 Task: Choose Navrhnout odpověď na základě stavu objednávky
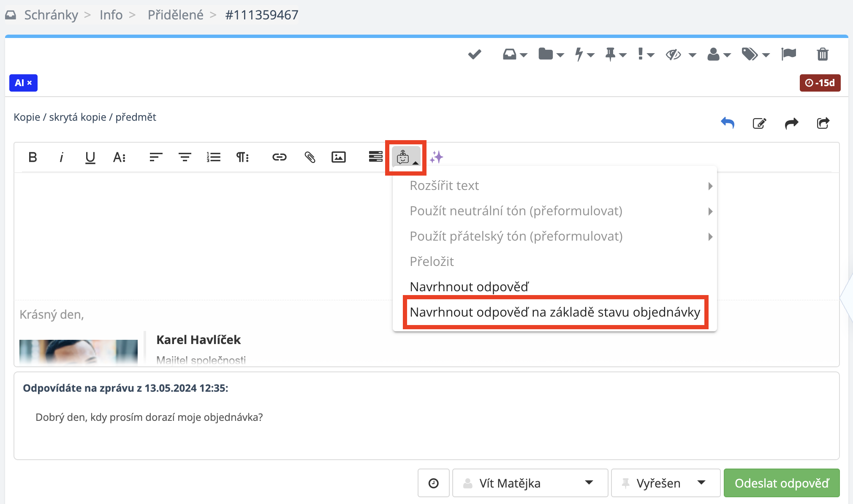[554, 312]
